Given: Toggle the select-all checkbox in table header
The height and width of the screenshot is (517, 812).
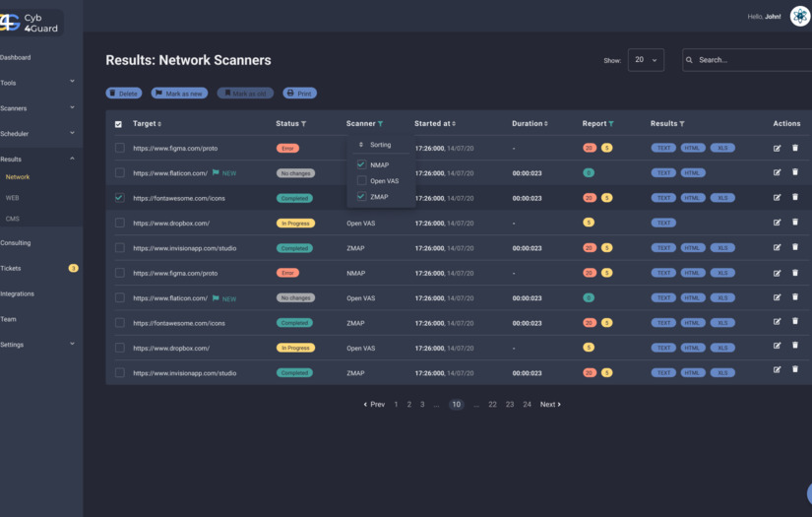Looking at the screenshot, I should click(x=118, y=124).
